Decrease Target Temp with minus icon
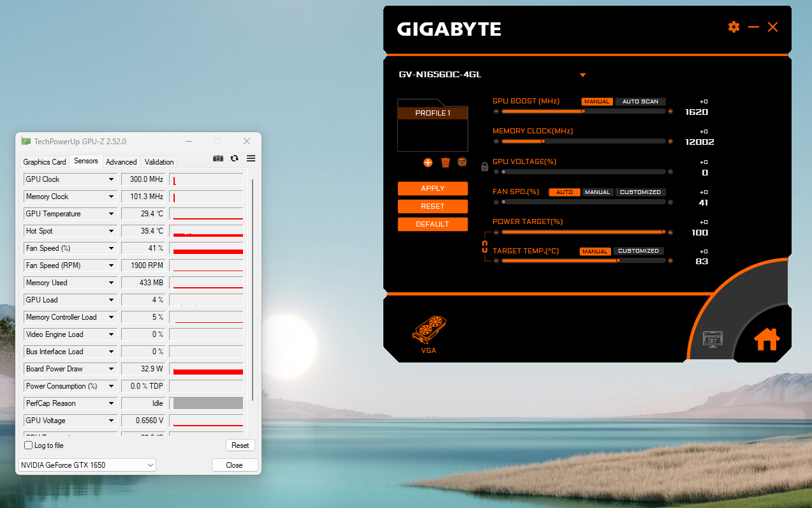Viewport: 812px width, 508px height. [x=496, y=260]
